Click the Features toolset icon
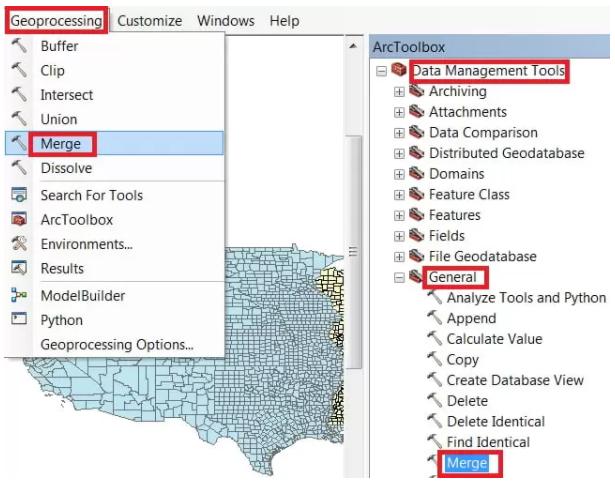 tap(417, 215)
